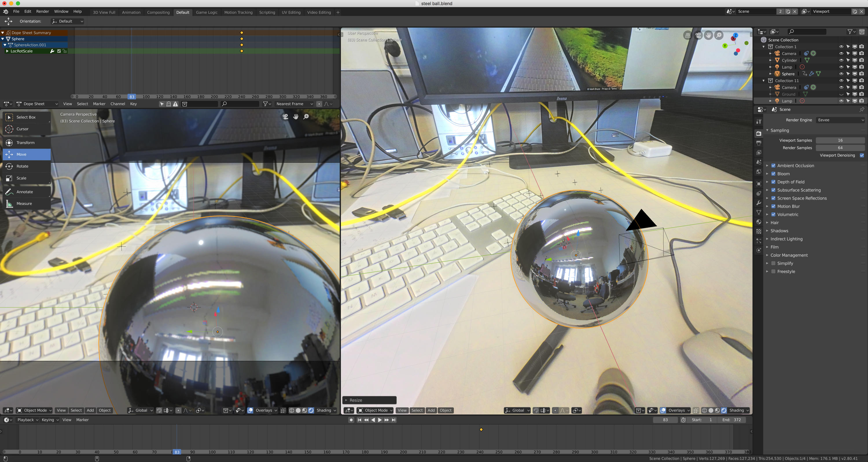This screenshot has height=462, width=868.
Task: Open the Output properties tab icon
Action: pyautogui.click(x=759, y=143)
